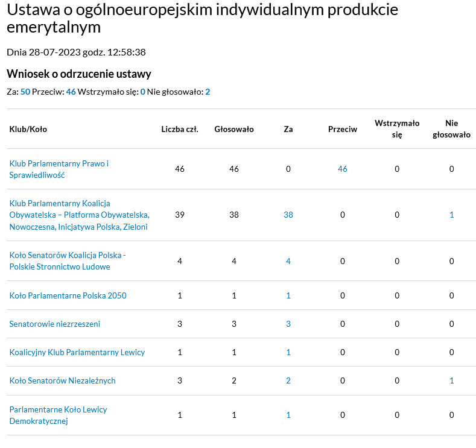Click the Przeciw column header
The image size is (476, 448).
343,129
